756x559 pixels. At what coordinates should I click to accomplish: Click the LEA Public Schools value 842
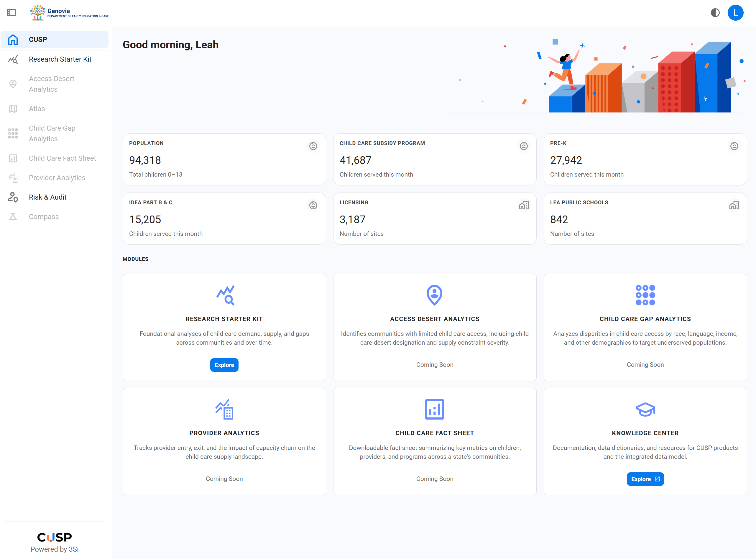tap(559, 220)
